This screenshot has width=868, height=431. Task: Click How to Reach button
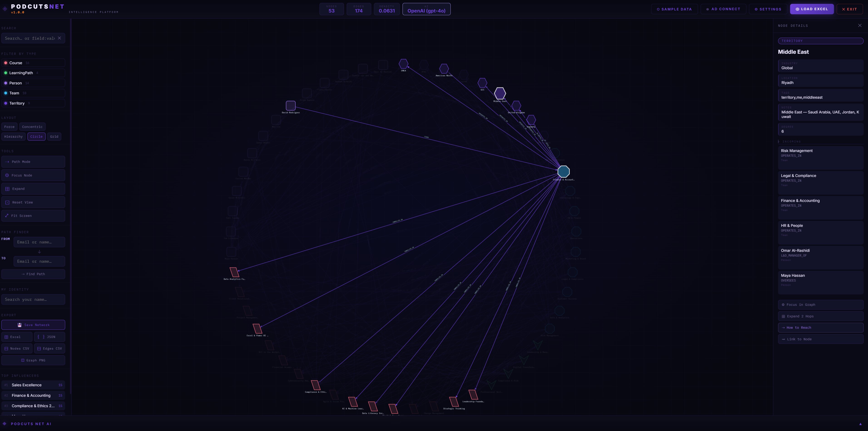[x=821, y=328]
